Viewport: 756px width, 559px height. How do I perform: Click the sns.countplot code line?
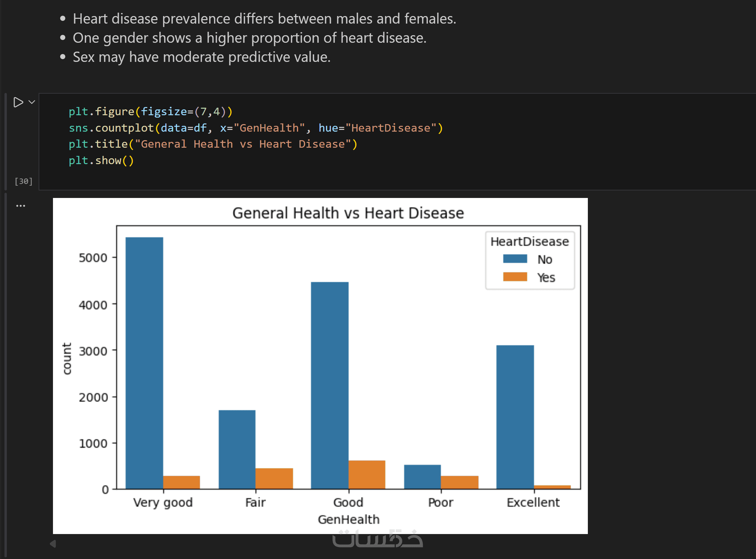point(255,128)
